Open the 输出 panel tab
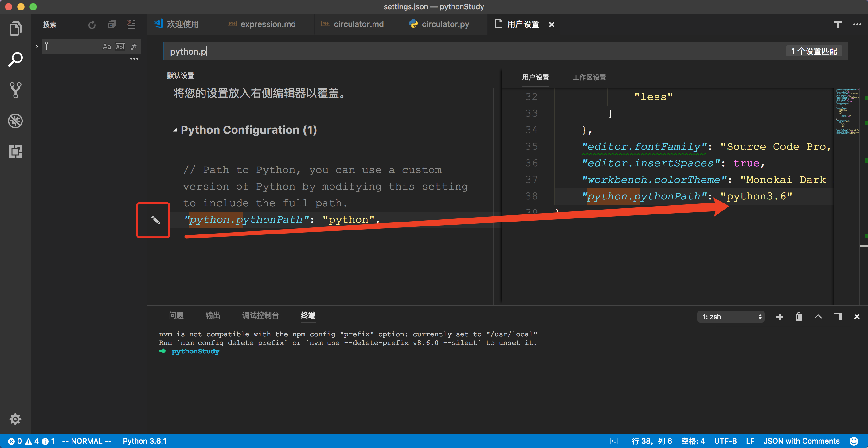This screenshot has width=868, height=448. tap(213, 315)
